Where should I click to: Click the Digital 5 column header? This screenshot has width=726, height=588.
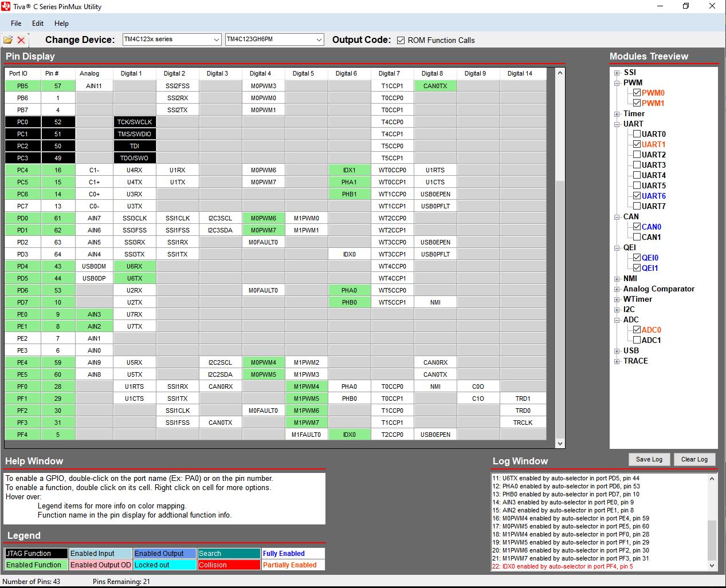[x=307, y=73]
